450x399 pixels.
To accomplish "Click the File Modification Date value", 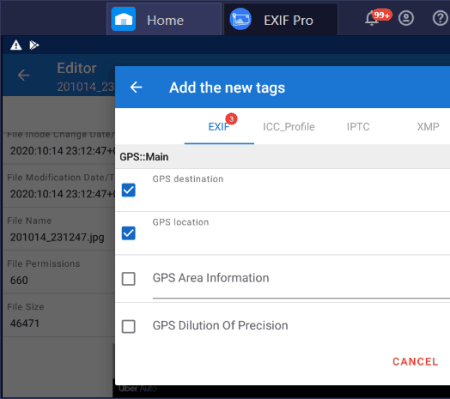I will click(62, 194).
